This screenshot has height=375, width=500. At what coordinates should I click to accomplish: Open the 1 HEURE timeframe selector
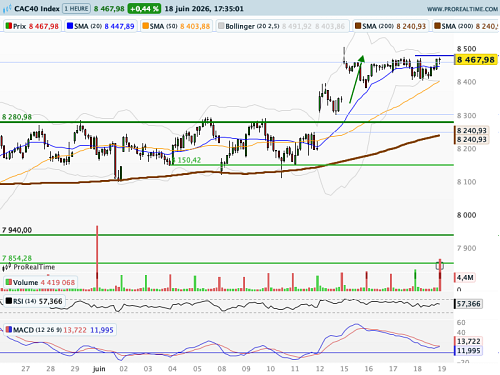pyautogui.click(x=77, y=9)
